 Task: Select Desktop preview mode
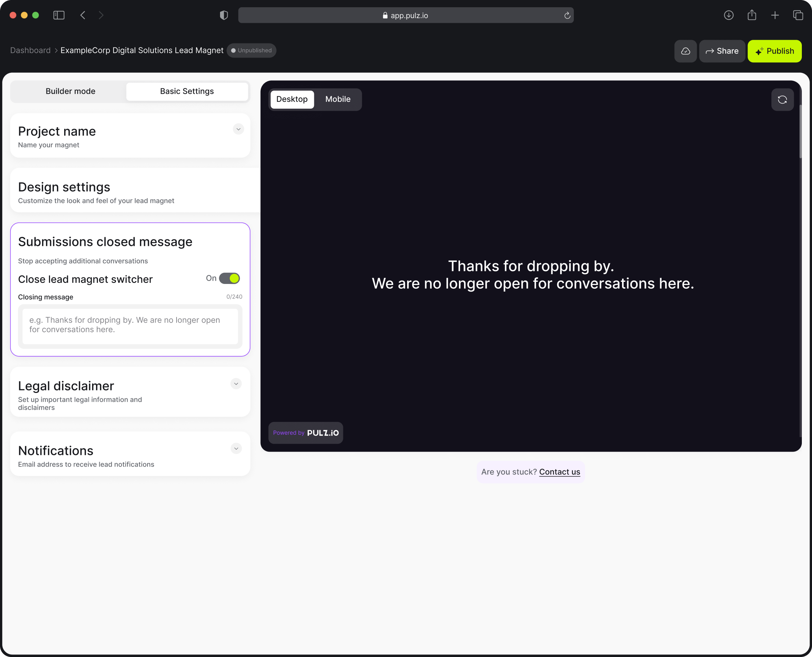[x=291, y=99]
